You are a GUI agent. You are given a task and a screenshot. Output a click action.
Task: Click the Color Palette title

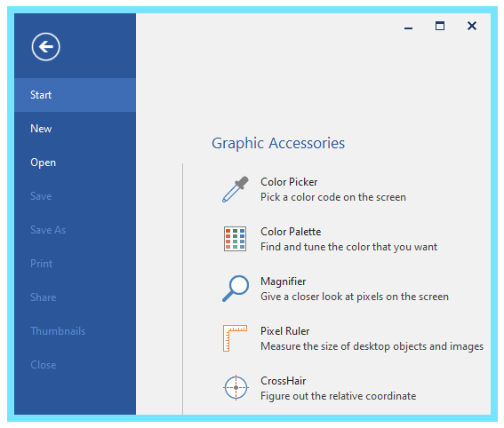291,232
